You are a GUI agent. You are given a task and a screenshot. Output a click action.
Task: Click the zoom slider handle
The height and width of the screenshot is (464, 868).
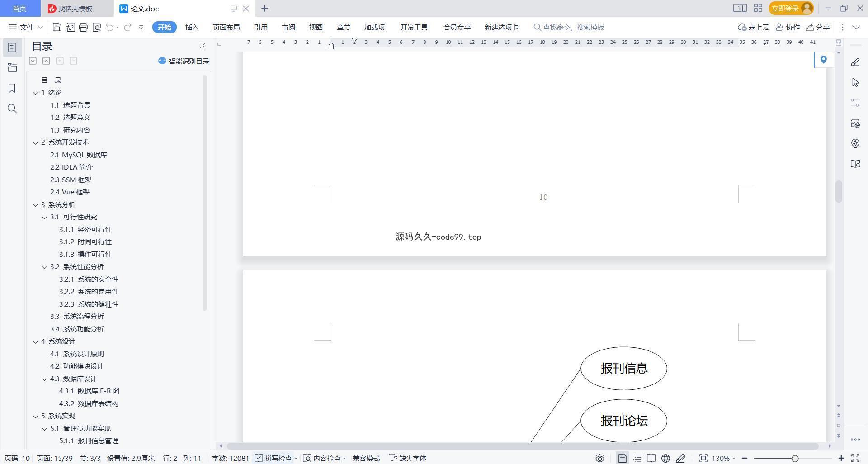(x=795, y=458)
